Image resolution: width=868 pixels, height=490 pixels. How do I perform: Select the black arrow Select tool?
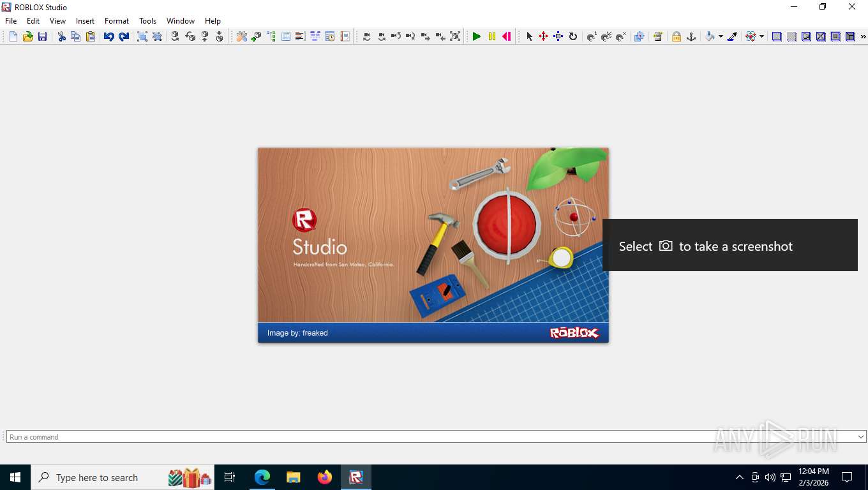tap(529, 37)
